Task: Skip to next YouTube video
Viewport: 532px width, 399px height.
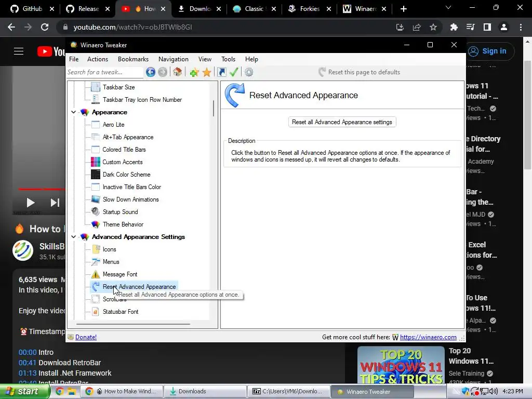Action: point(55,203)
